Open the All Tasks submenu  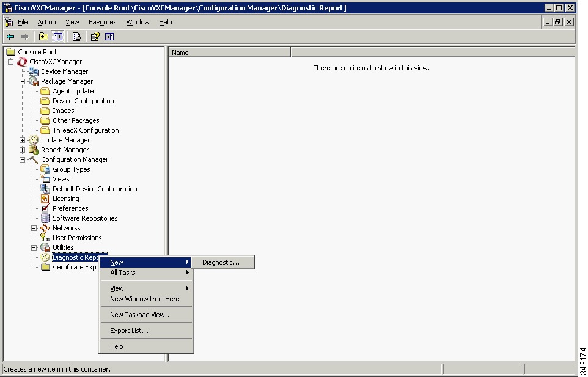click(x=146, y=273)
